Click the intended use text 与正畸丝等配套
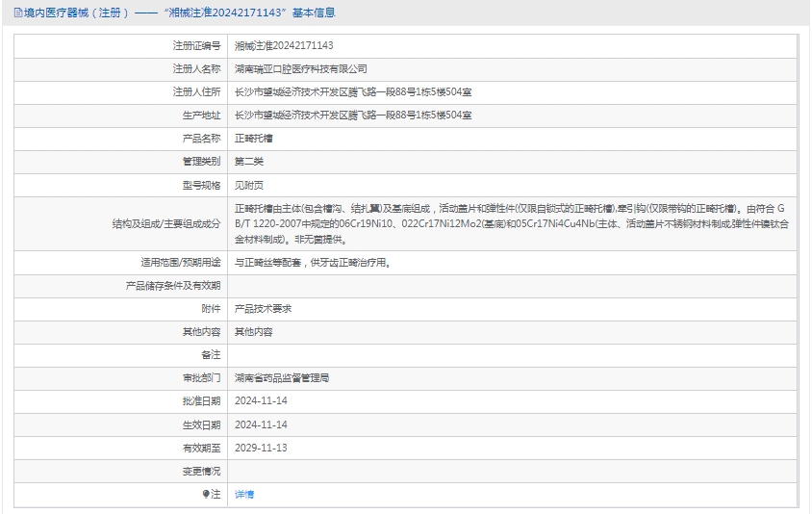The width and height of the screenshot is (812, 514). click(313, 262)
